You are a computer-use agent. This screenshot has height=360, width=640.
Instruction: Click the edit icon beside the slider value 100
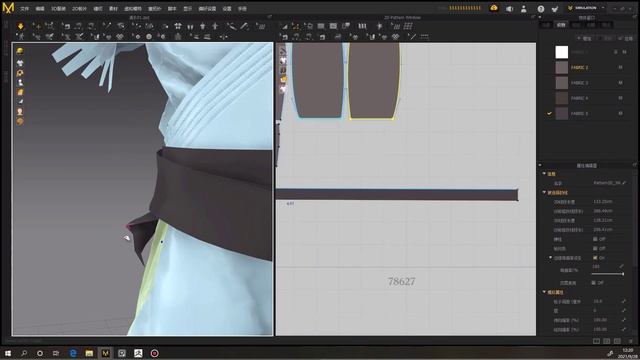(x=621, y=266)
